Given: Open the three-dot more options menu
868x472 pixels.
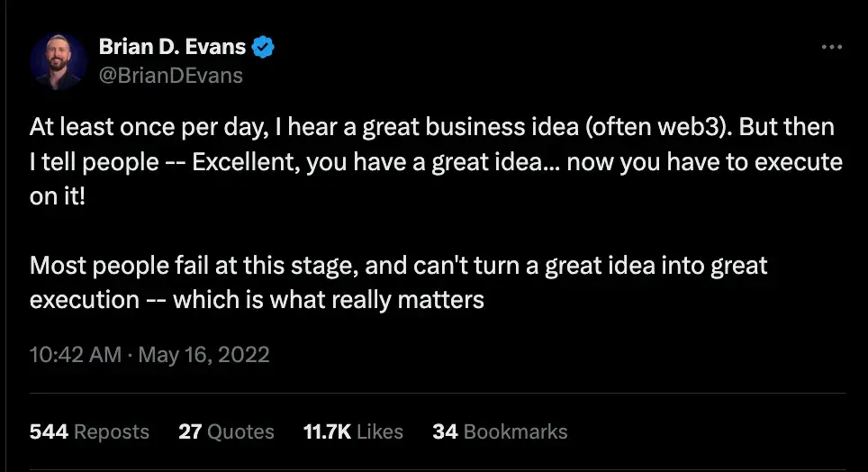Looking at the screenshot, I should pos(833,48).
